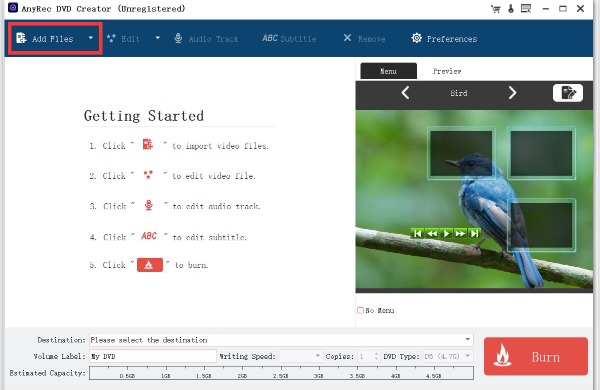The image size is (600, 390).
Task: Click the fast forward menu control
Action: [x=460, y=233]
